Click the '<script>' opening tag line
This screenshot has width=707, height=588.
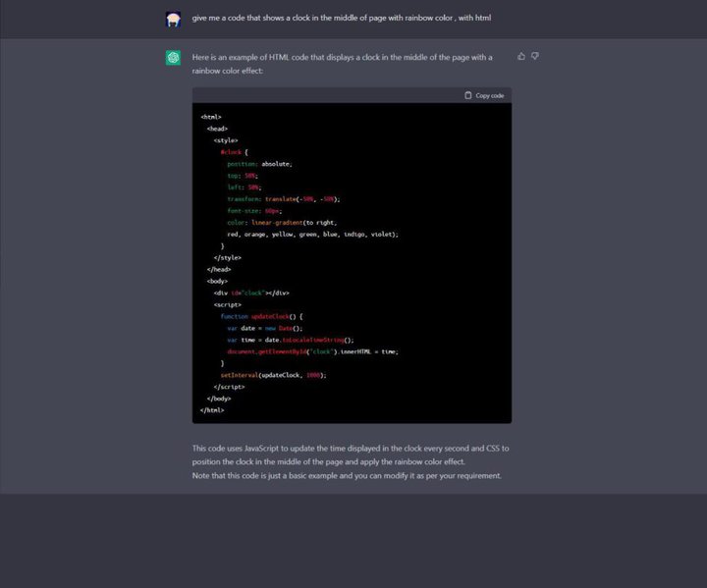[227, 305]
